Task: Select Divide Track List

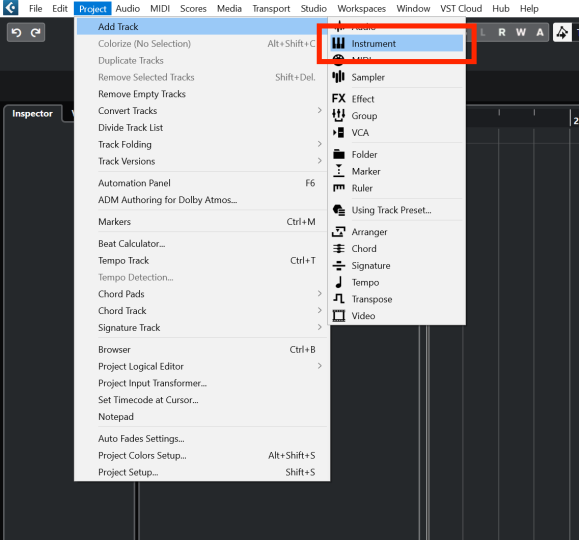Action: [x=202, y=127]
